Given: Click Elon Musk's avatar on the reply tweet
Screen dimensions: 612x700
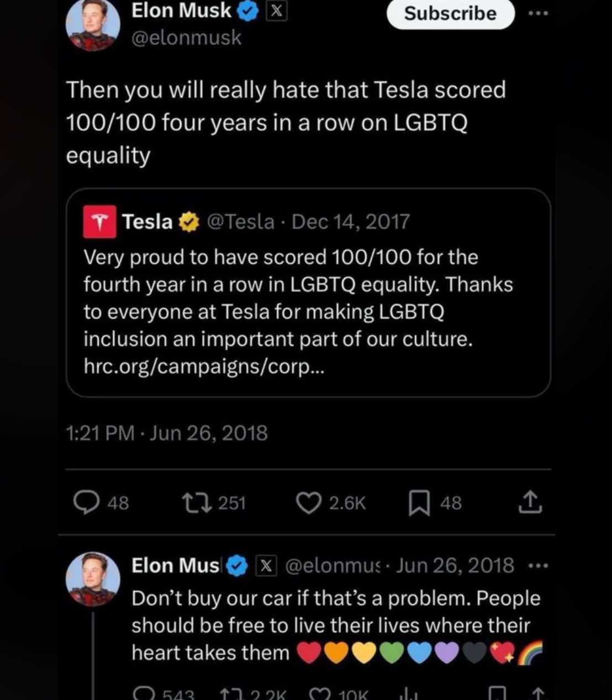Looking at the screenshot, I should click(93, 580).
